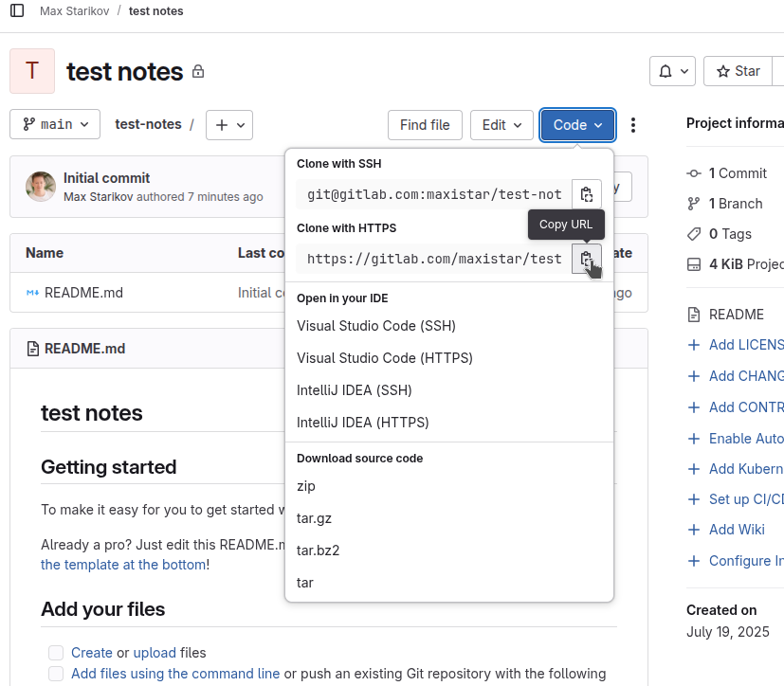This screenshot has width=784, height=686.
Task: Star the test notes project
Action: point(738,71)
